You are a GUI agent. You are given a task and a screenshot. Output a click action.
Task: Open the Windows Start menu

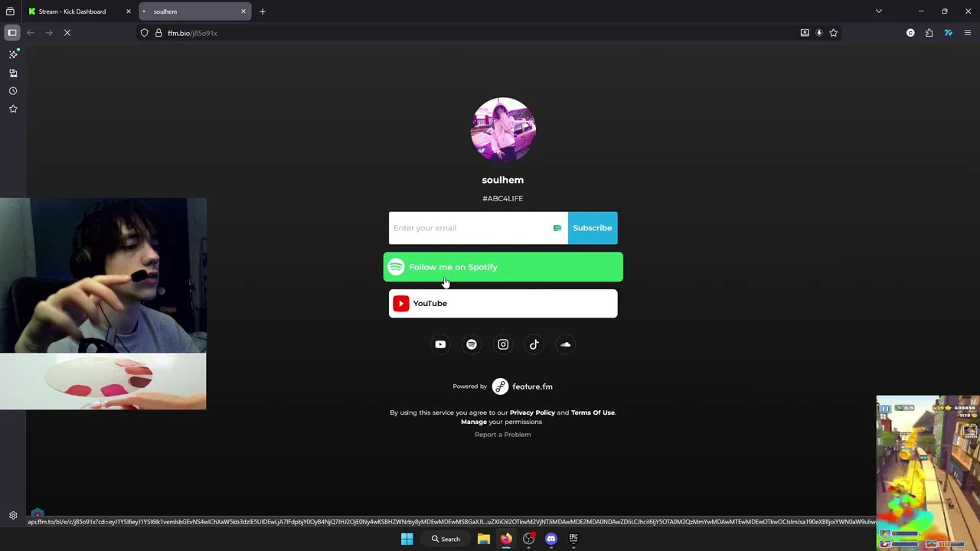(407, 539)
